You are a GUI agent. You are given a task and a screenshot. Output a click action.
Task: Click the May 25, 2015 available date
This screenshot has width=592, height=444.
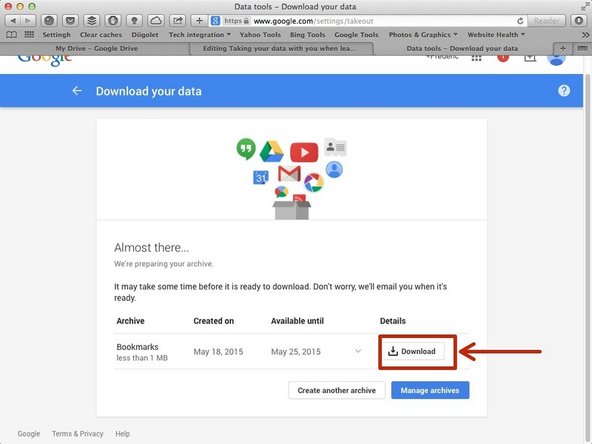pos(296,352)
